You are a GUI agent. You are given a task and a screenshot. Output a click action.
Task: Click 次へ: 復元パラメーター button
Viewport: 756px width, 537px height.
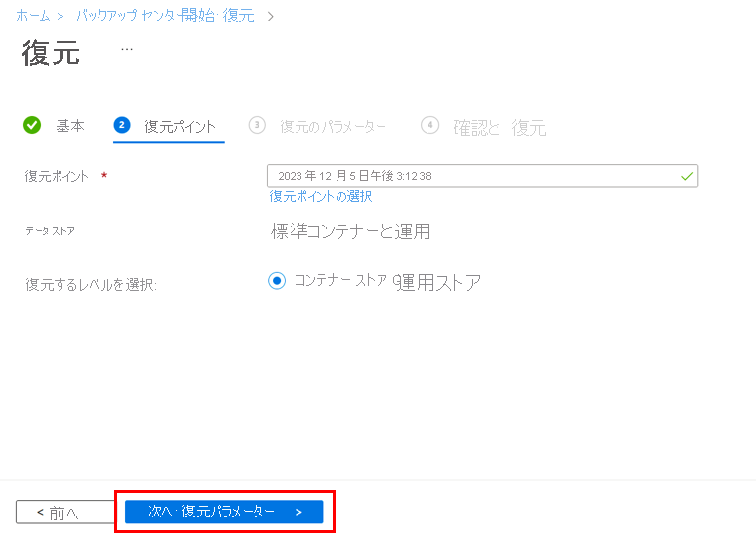(223, 512)
